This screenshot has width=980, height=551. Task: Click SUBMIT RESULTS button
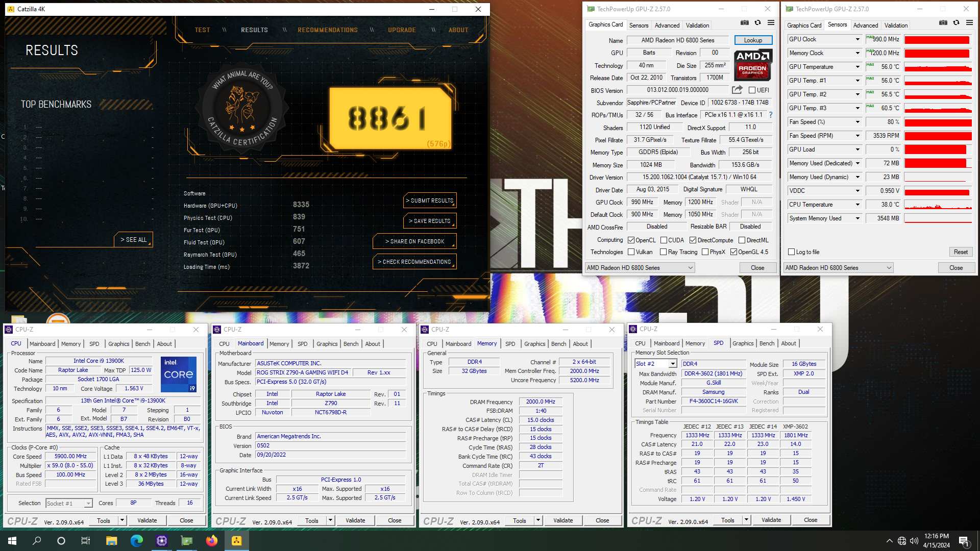click(430, 201)
